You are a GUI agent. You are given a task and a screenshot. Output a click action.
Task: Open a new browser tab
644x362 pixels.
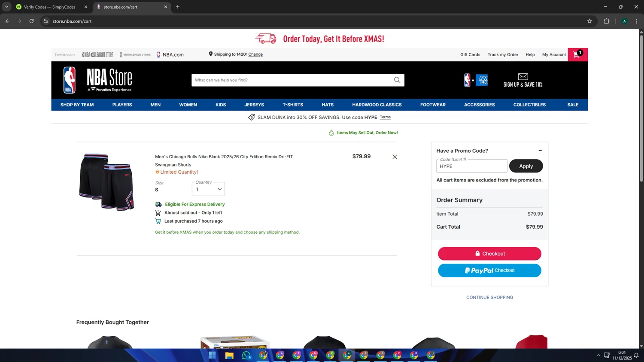(178, 7)
